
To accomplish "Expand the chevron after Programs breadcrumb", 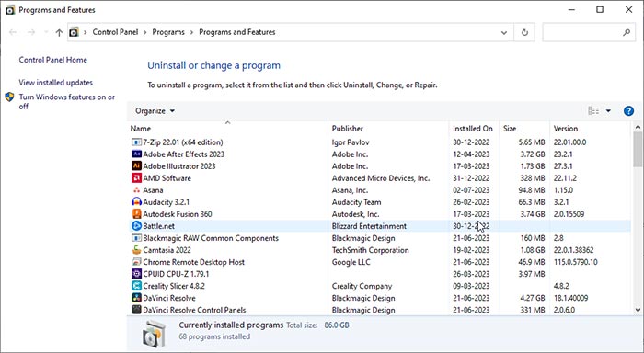I will (x=191, y=32).
